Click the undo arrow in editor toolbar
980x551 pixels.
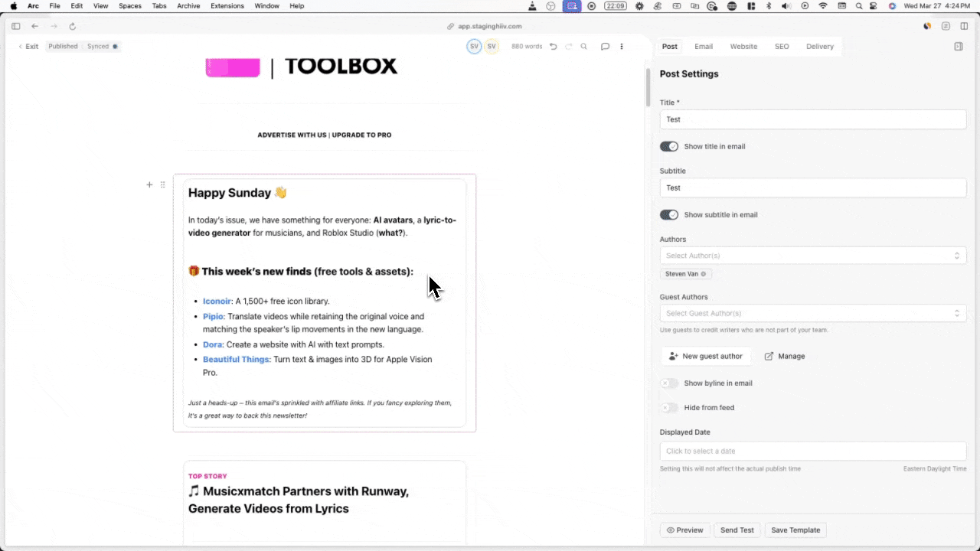[x=554, y=47]
